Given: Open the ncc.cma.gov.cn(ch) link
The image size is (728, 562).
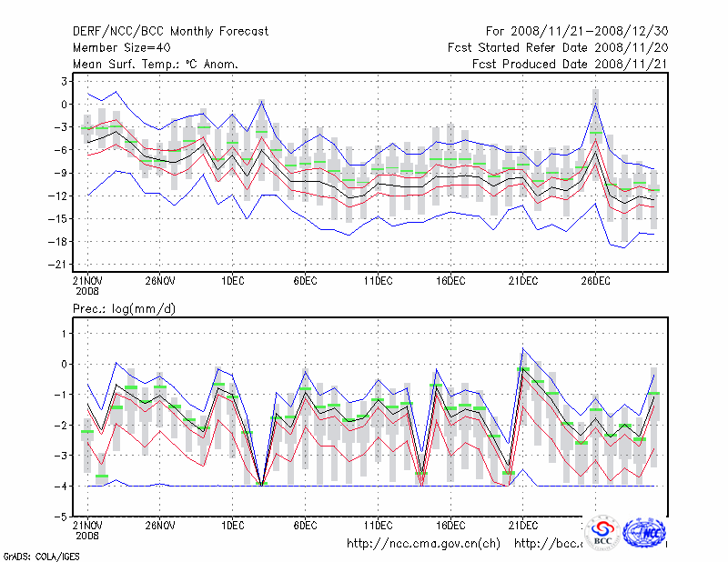Looking at the screenshot, I should tap(423, 544).
